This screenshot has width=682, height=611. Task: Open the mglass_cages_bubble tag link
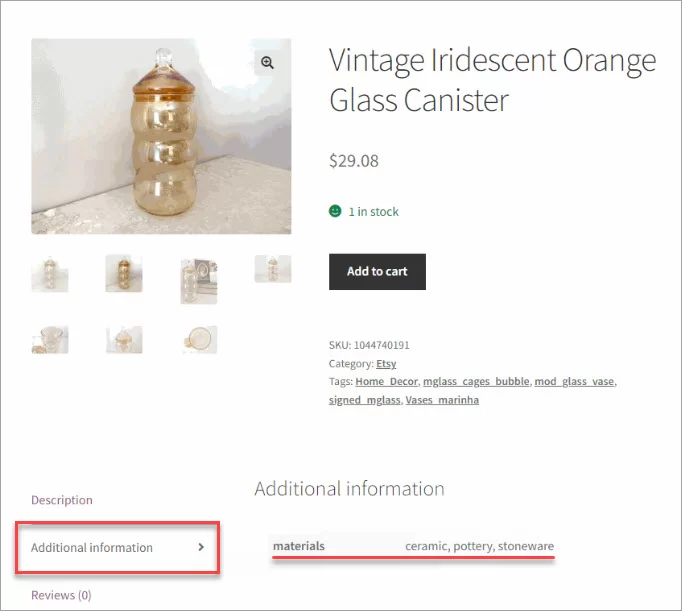476,382
